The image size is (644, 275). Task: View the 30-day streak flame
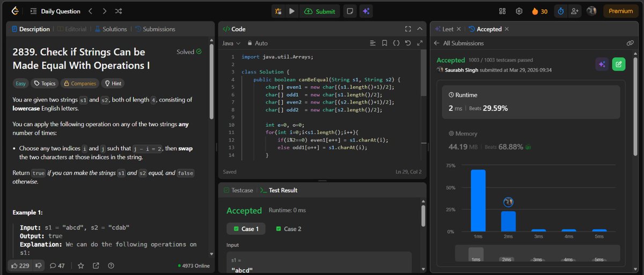[x=539, y=11]
